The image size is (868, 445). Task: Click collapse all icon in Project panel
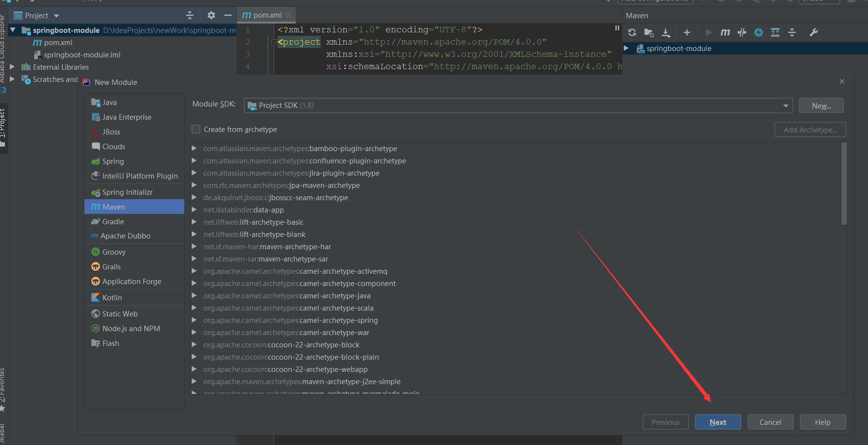point(190,15)
